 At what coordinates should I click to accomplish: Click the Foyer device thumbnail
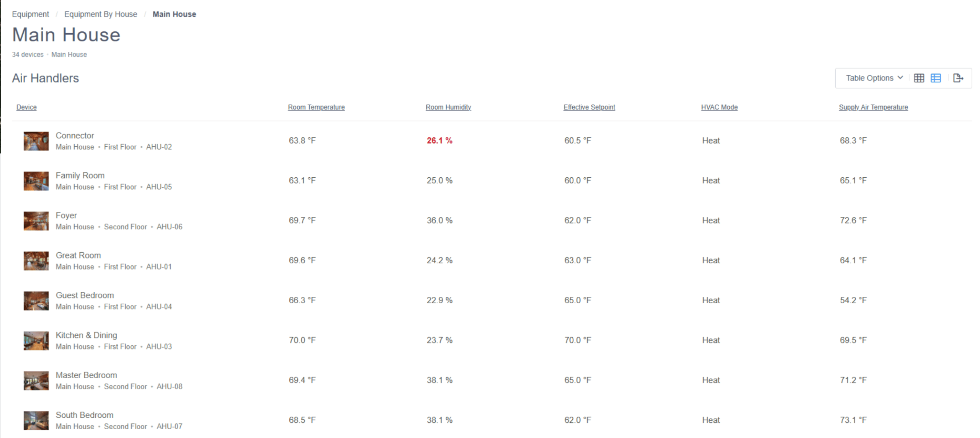(36, 221)
